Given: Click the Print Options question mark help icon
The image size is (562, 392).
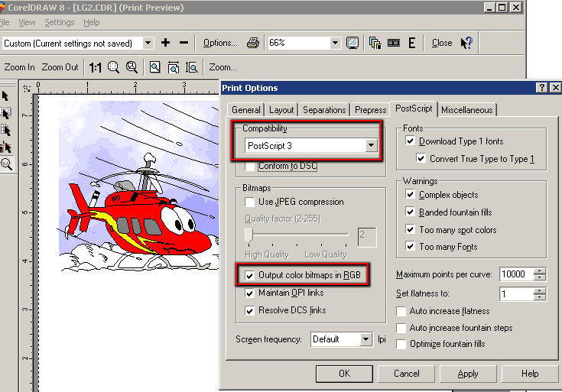Looking at the screenshot, I should pos(541,87).
